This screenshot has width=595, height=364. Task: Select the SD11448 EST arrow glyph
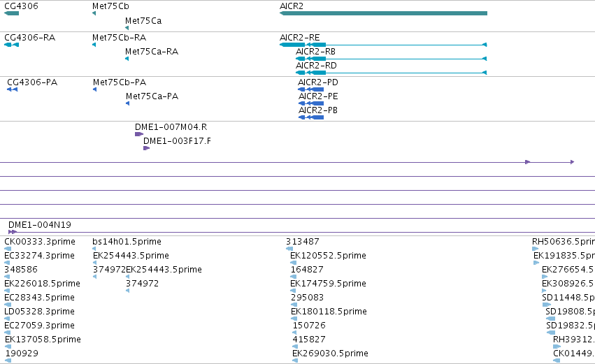pyautogui.click(x=547, y=305)
